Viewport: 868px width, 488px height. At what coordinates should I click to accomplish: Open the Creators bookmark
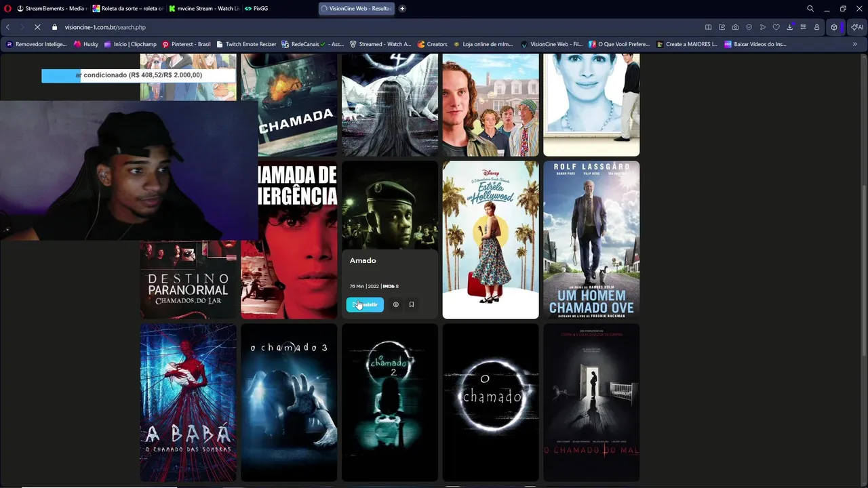point(432,44)
